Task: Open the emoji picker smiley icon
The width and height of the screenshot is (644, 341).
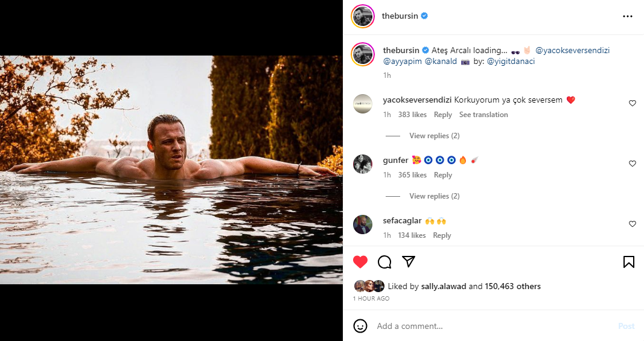Action: coord(360,326)
